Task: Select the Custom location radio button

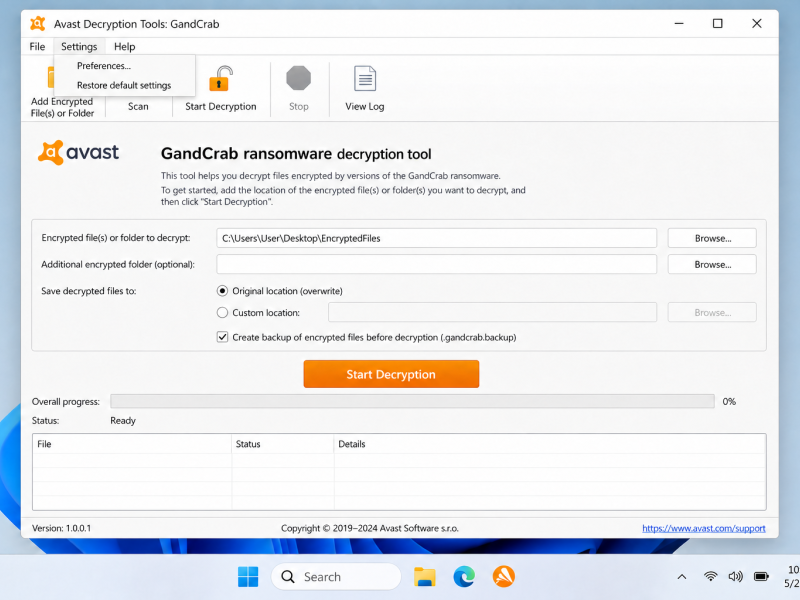Action: click(222, 312)
